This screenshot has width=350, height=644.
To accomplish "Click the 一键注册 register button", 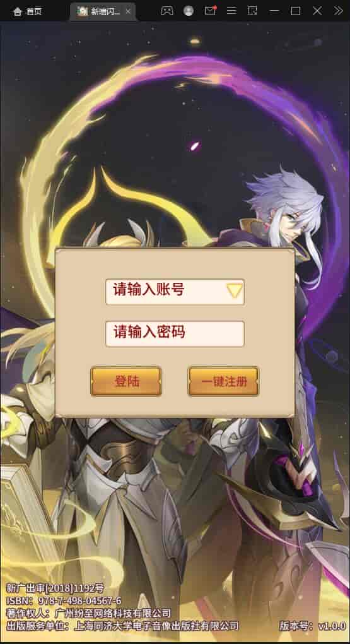I will [224, 381].
